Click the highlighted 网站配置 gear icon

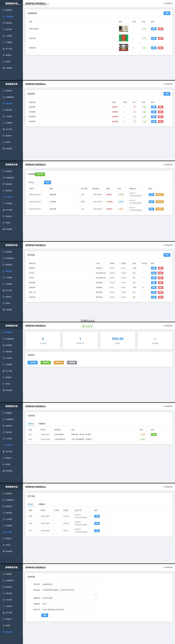pos(3,632)
